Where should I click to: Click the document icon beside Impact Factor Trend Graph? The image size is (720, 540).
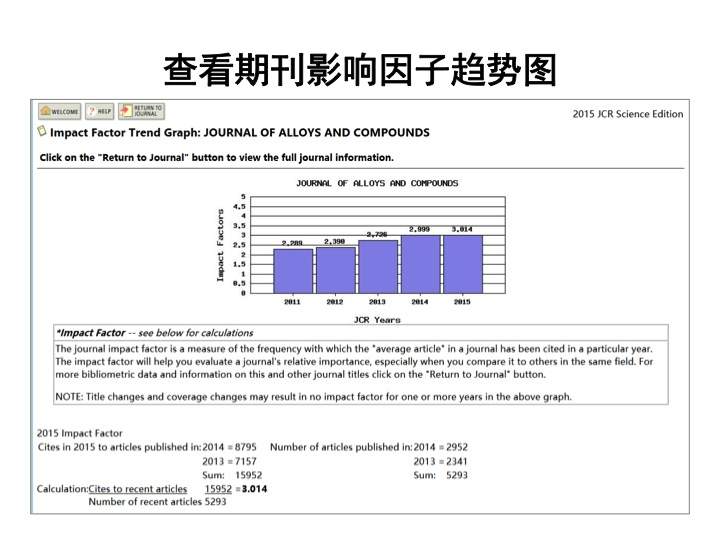[x=42, y=131]
